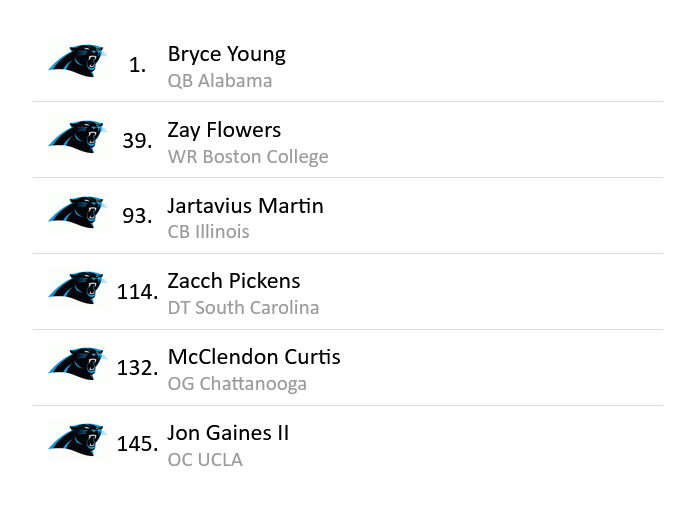The image size is (693, 514).
Task: Click pick number 1.
Action: coord(137,66)
